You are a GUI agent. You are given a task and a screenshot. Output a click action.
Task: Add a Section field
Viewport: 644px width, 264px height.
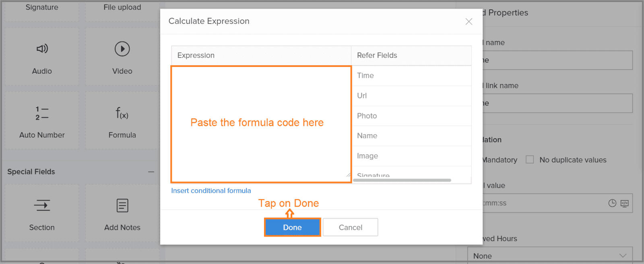click(42, 213)
